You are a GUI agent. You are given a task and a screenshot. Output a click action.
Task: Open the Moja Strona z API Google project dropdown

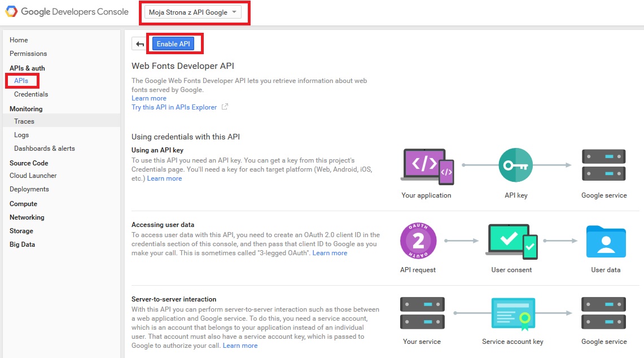[x=194, y=12]
